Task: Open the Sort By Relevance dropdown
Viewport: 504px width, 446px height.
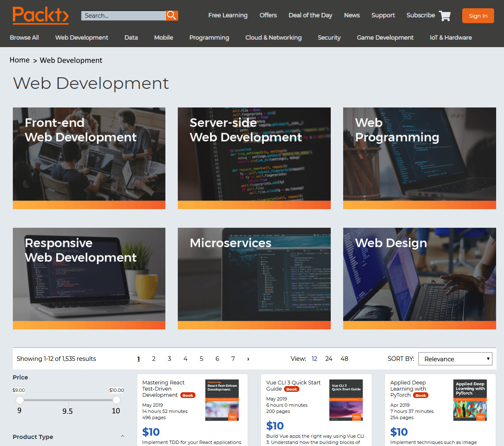Action: (455, 359)
